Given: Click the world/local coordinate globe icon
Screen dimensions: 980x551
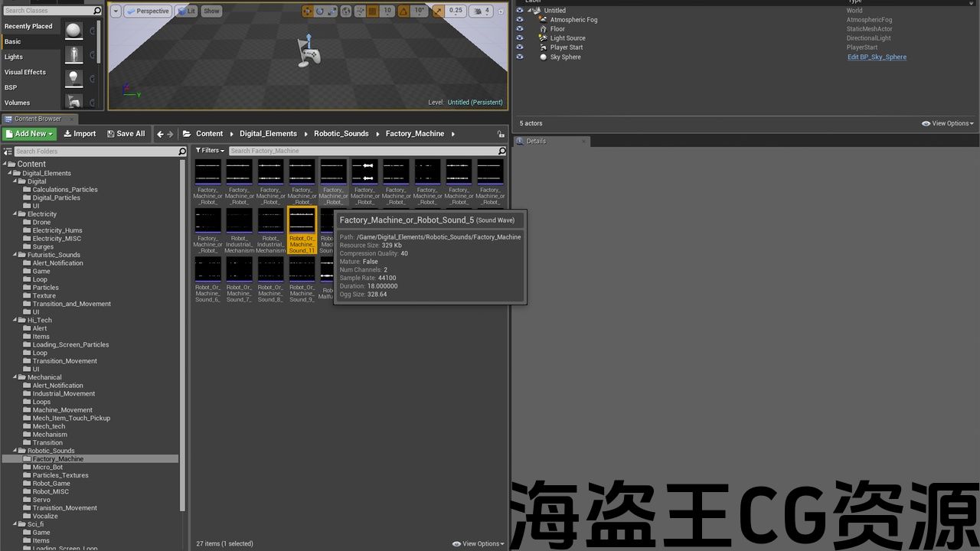Looking at the screenshot, I should (x=346, y=11).
